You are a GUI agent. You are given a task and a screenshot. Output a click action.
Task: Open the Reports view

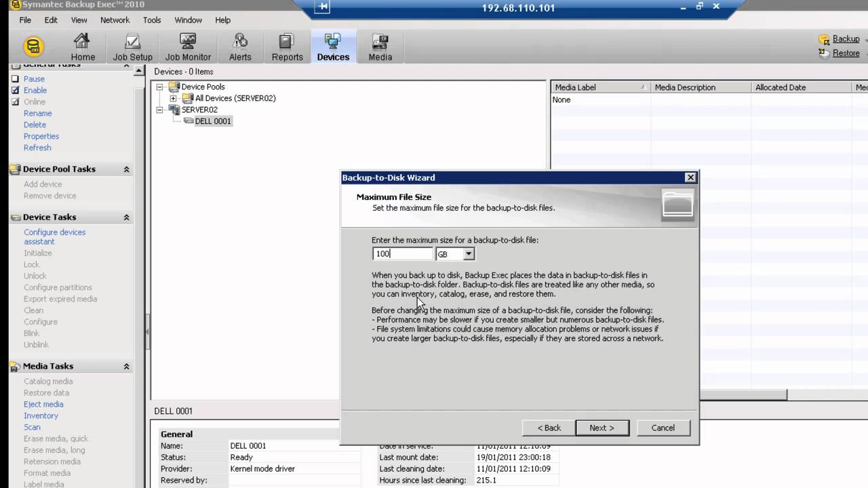click(x=287, y=47)
